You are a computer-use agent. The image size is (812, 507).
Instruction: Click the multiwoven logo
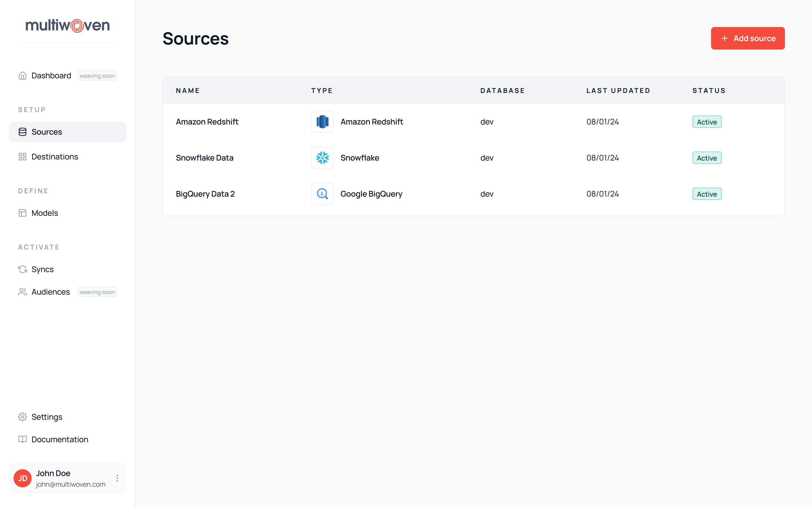(67, 25)
